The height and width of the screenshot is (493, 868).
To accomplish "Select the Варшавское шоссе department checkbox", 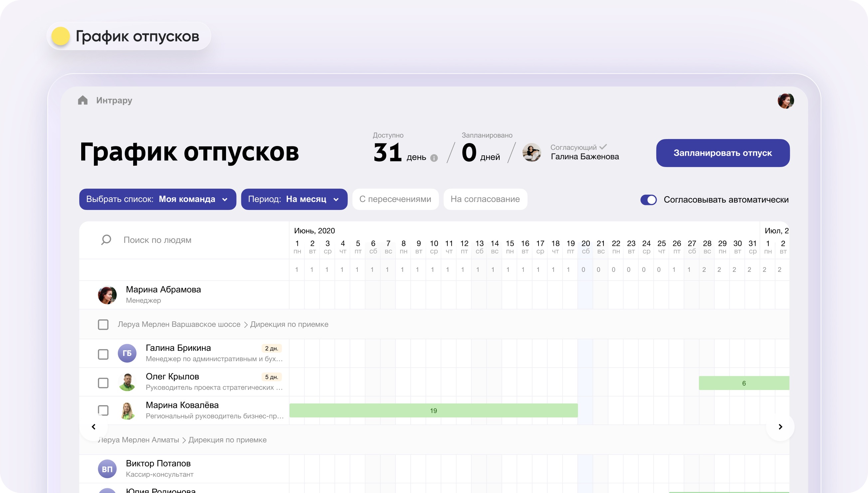I will coord(103,324).
